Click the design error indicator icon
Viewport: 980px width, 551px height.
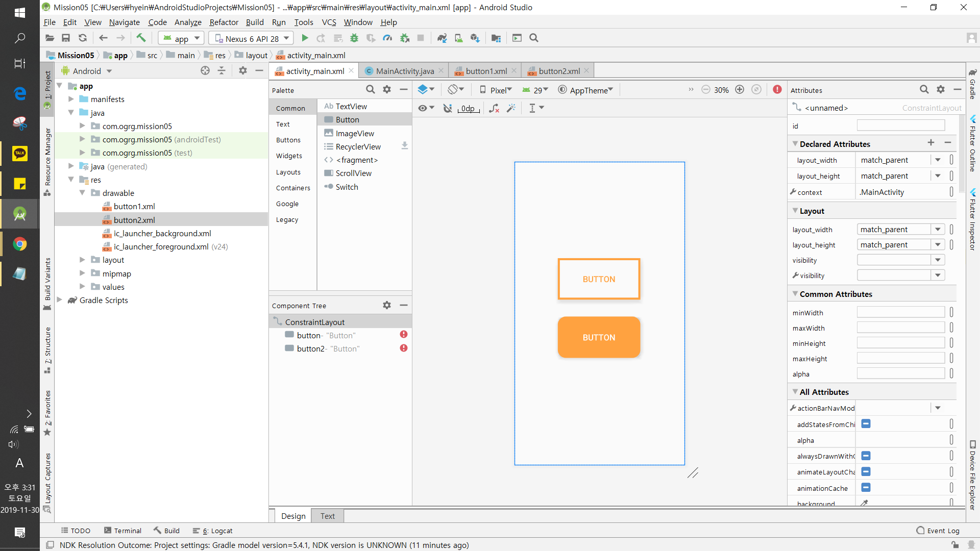(777, 90)
